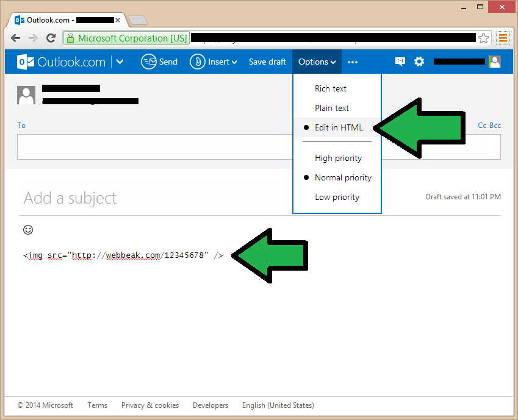Image resolution: width=518 pixels, height=420 pixels.
Task: Maximize the browser window
Action: 480,7
